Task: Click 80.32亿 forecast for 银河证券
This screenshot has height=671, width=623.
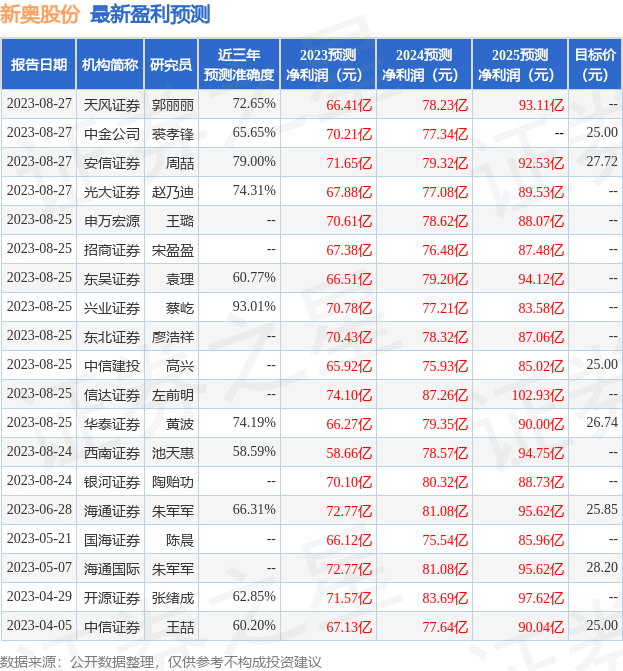Action: pos(445,483)
